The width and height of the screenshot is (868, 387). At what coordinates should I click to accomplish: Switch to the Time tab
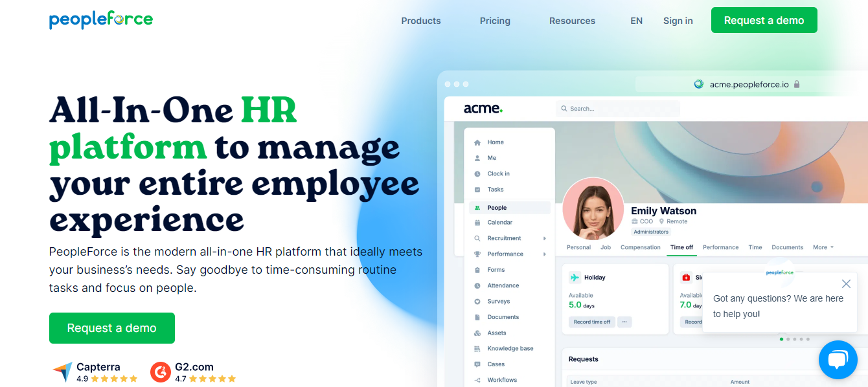point(755,247)
